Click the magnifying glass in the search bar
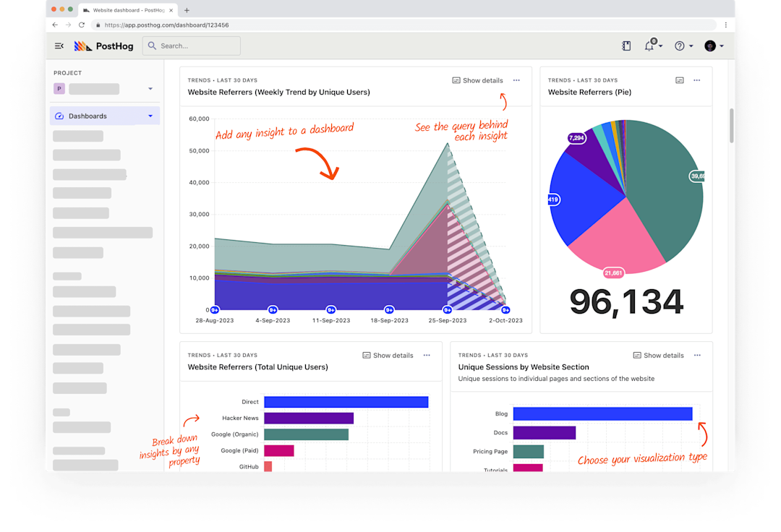Screen dimensions: 781x532 click(151, 46)
